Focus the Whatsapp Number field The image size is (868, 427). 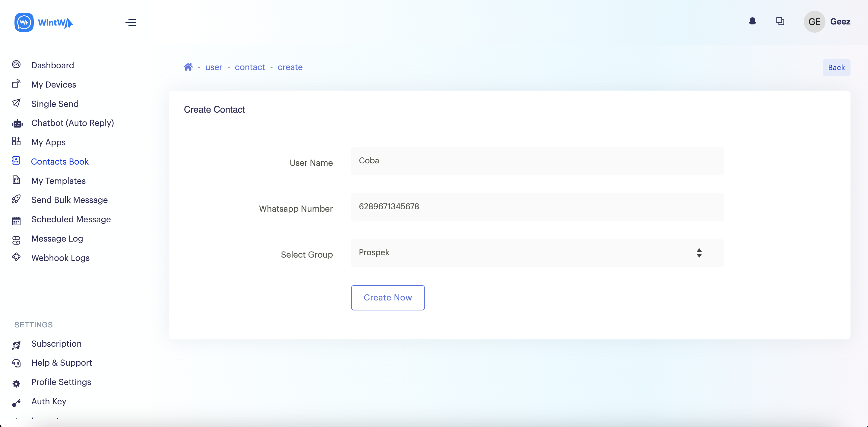537,207
